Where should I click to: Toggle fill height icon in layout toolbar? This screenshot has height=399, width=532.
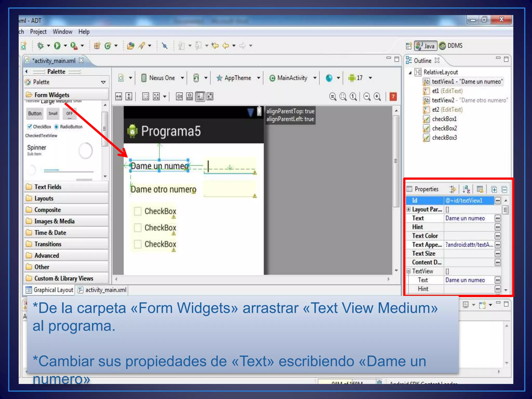point(129,97)
